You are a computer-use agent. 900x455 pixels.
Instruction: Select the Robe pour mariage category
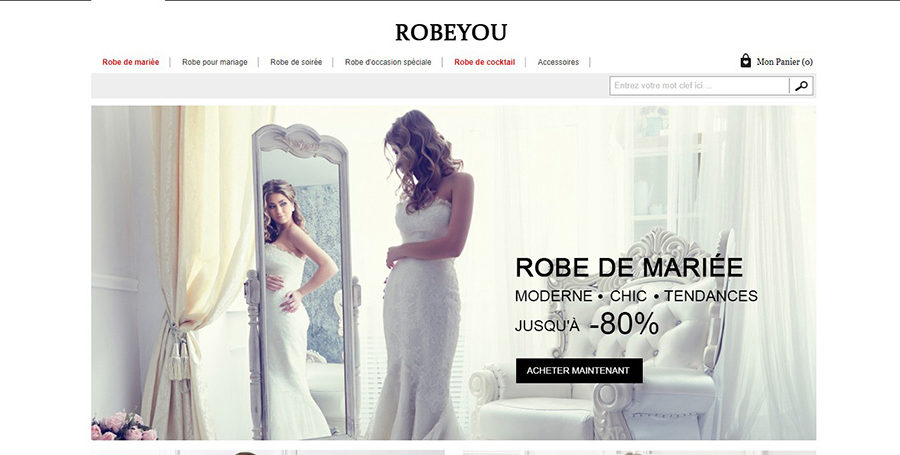215,62
